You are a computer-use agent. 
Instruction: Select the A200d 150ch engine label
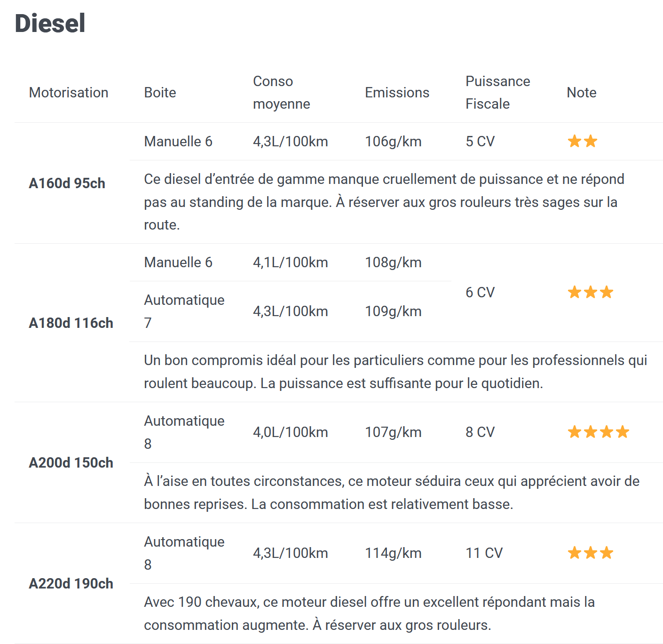point(71,462)
